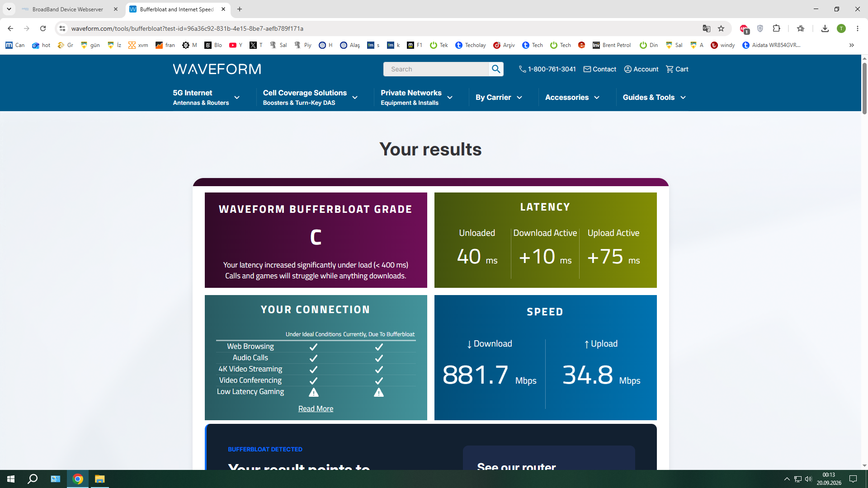Show more bookmarks chevron

[852, 45]
